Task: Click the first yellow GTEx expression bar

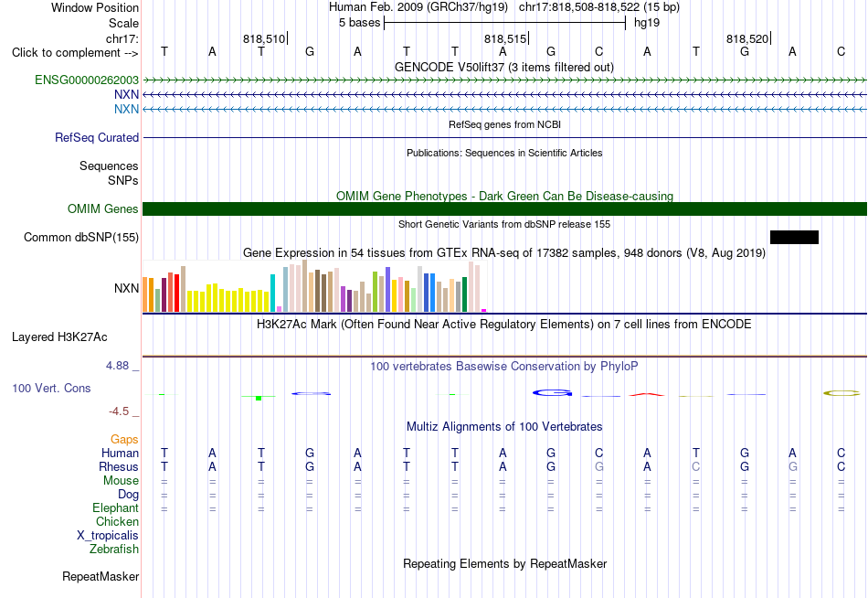Action: click(x=190, y=301)
